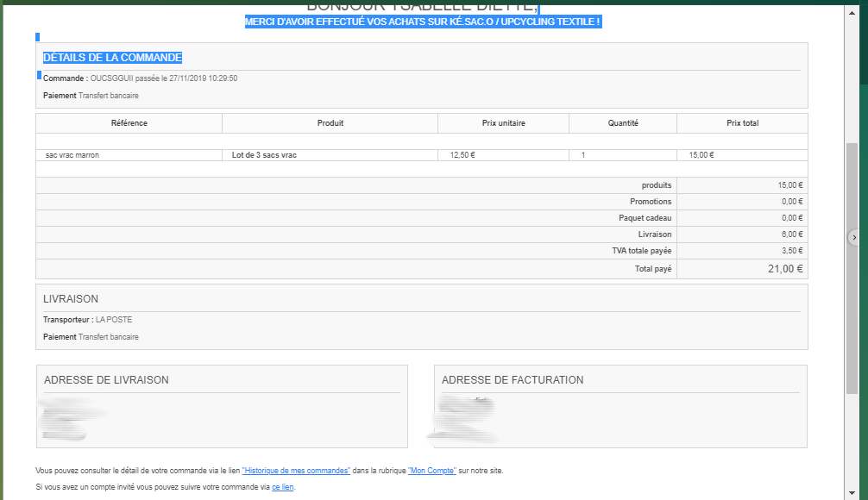Click the "sac vrac marron" reference cell
The width and height of the screenshot is (868, 500).
[129, 155]
